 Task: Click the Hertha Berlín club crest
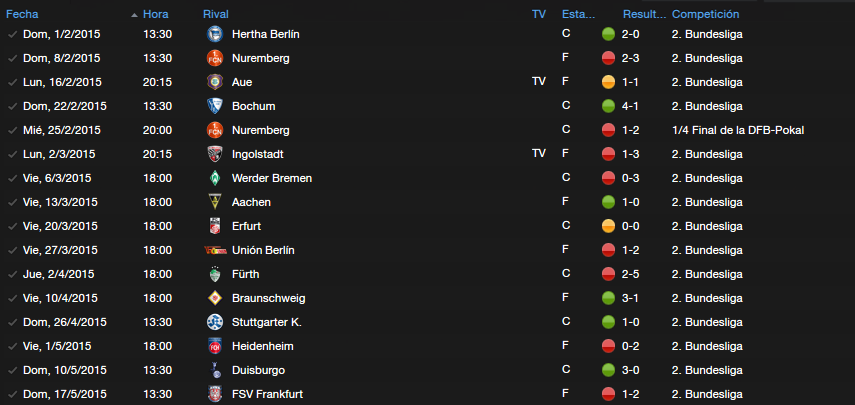(215, 34)
